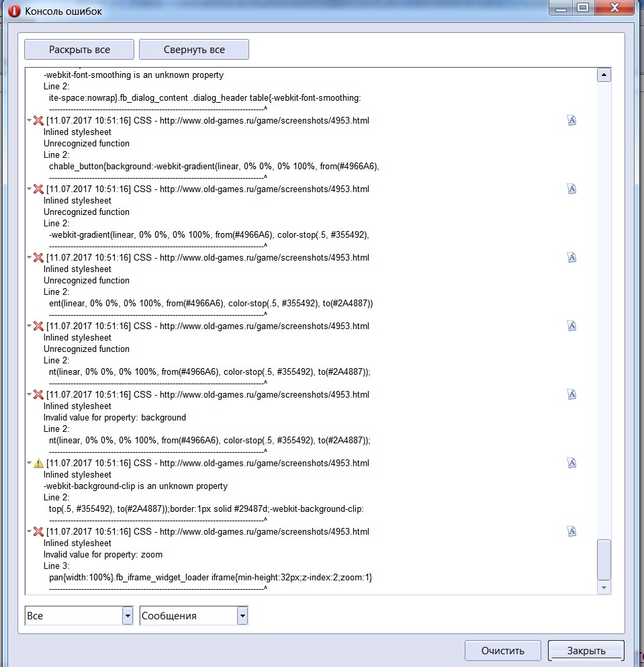Viewport: 644px width, 667px height.
Task: Click the scrollbar up arrow
Action: tap(604, 75)
